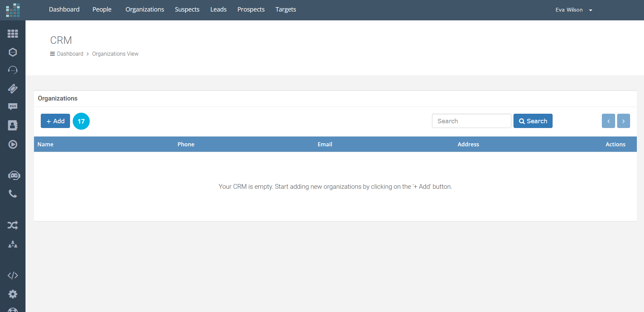Image resolution: width=644 pixels, height=312 pixels.
Task: Open the chat bubble messages icon
Action: 13,107
